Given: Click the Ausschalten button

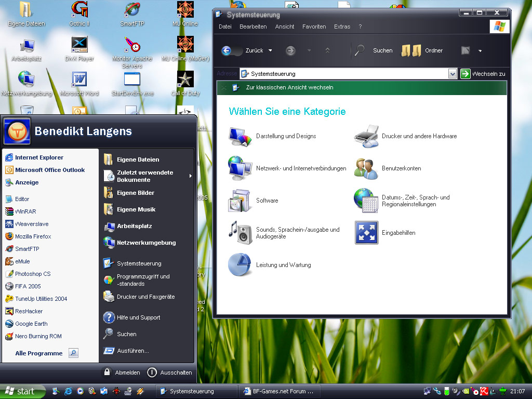Looking at the screenshot, I should 170,372.
